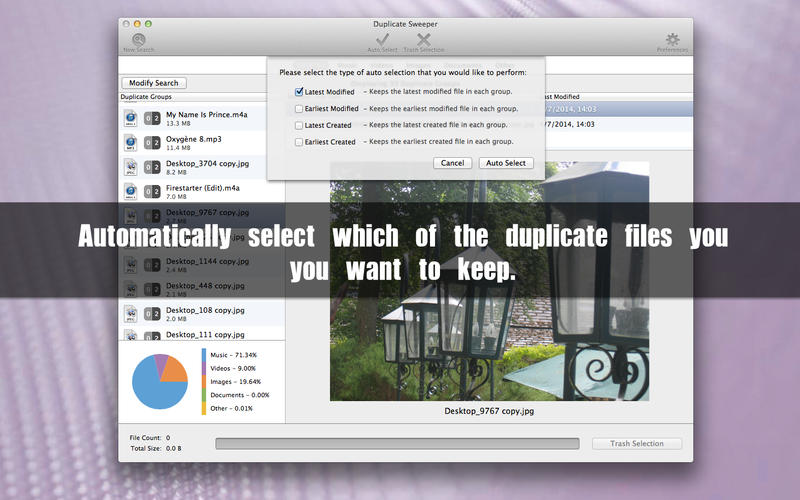Click the m4a file icon for My Name Is Prince

tap(130, 119)
